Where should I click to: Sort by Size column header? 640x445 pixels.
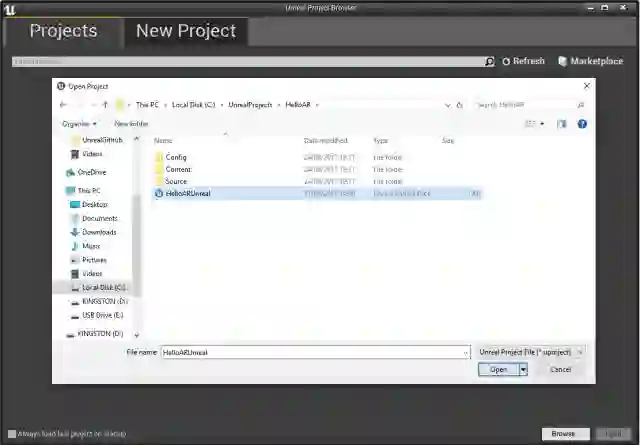(448, 140)
